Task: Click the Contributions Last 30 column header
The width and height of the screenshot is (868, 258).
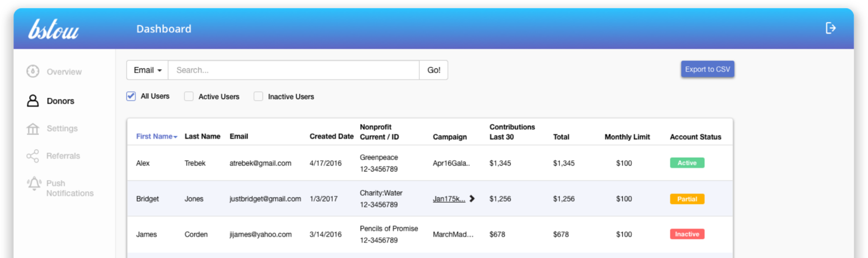Action: [x=512, y=132]
